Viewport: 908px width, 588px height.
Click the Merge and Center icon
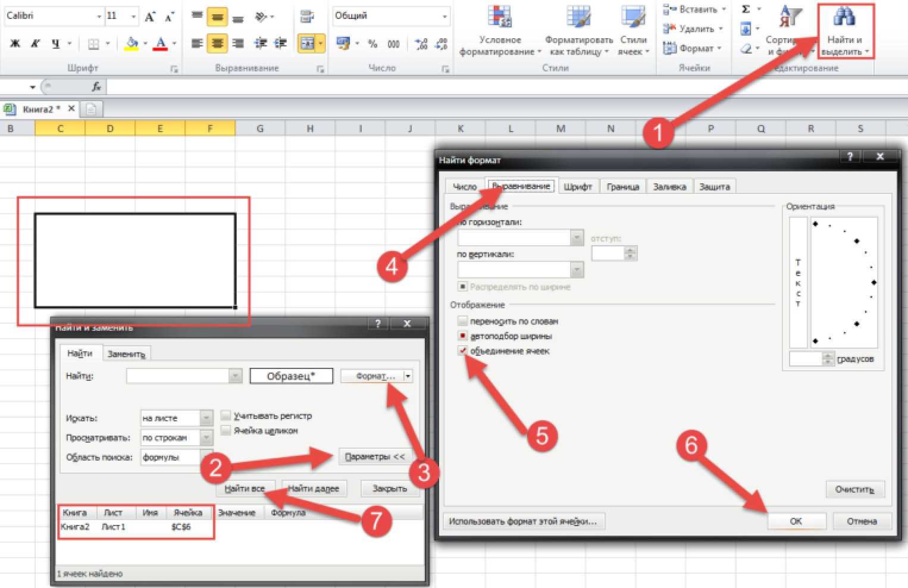pyautogui.click(x=307, y=43)
